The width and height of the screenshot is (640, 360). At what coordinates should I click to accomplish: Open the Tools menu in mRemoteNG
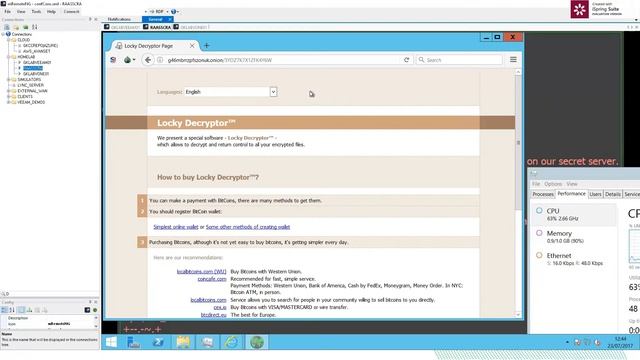click(x=36, y=11)
